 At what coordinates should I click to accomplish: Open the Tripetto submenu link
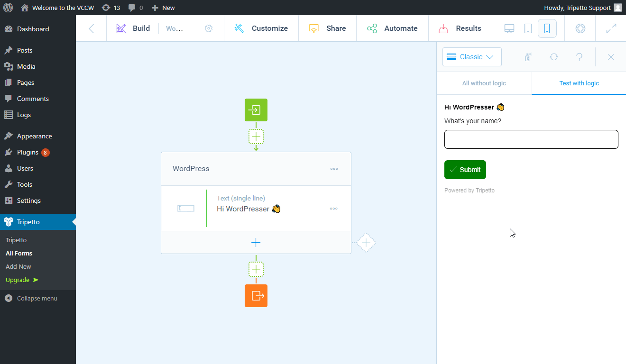pos(16,240)
